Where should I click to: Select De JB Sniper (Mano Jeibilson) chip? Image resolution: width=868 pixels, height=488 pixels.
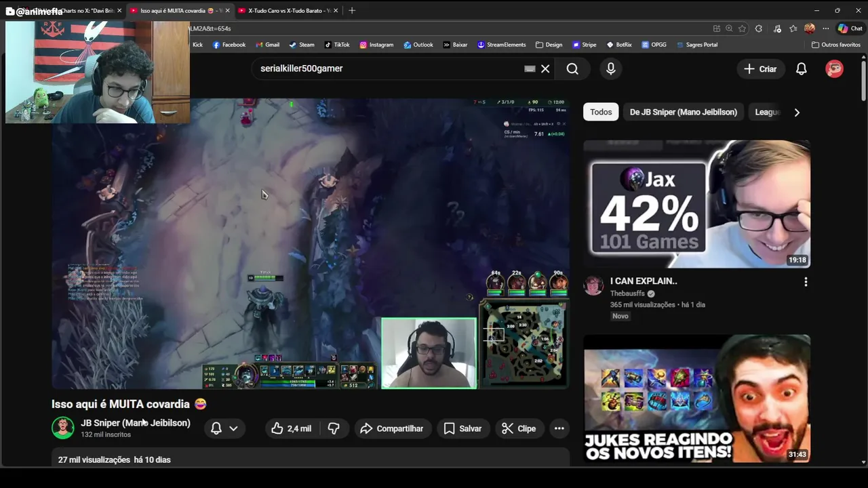coord(684,113)
